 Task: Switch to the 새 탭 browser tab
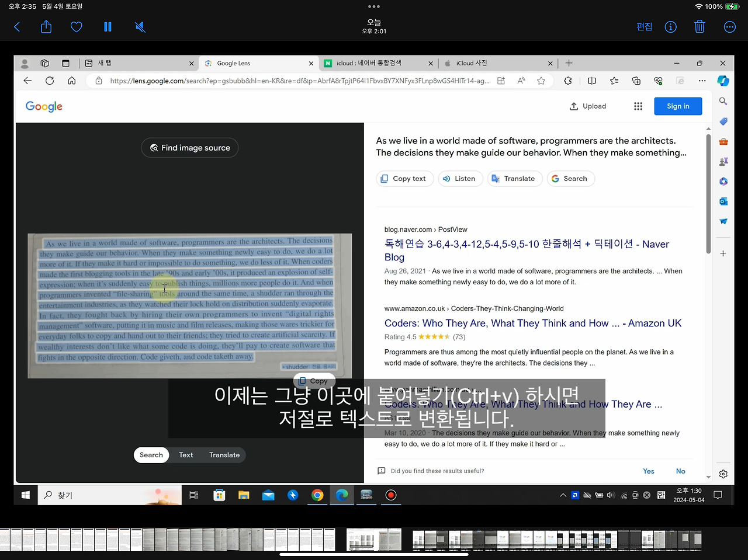(140, 63)
